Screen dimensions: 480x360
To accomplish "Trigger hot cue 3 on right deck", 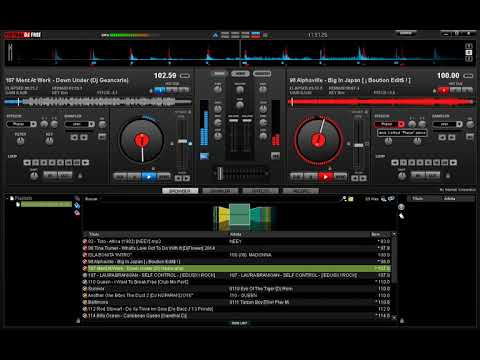I will click(x=467, y=90).
